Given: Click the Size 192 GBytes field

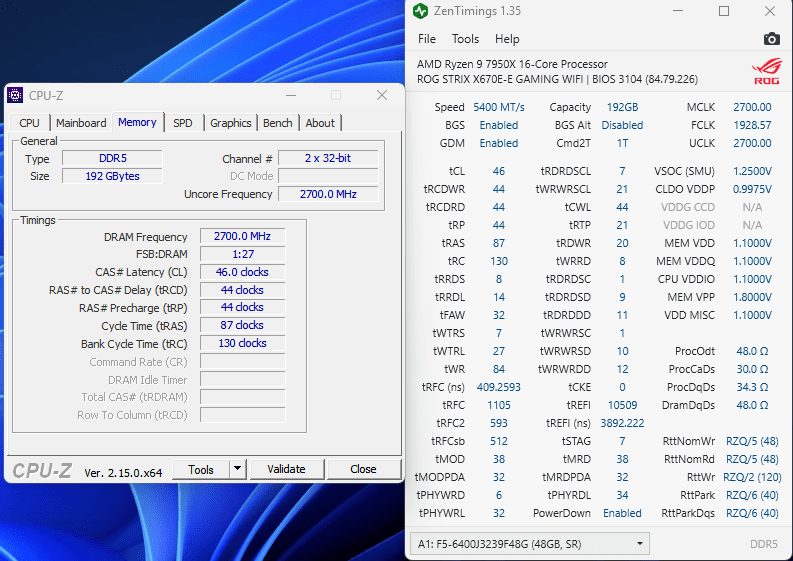Looking at the screenshot, I should pyautogui.click(x=112, y=176).
